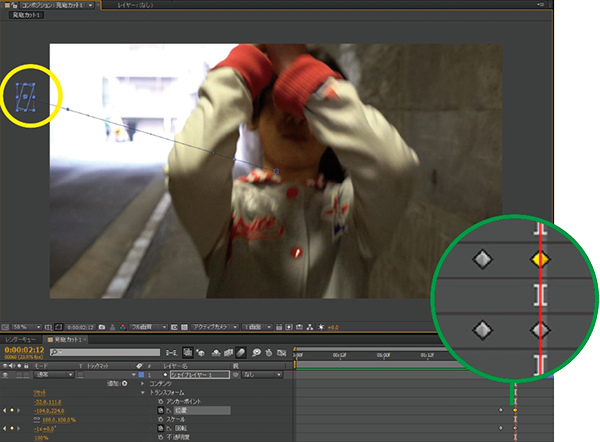Open the 1画面 view layout dropdown
Screen dimensions: 600x442
[x=258, y=327]
